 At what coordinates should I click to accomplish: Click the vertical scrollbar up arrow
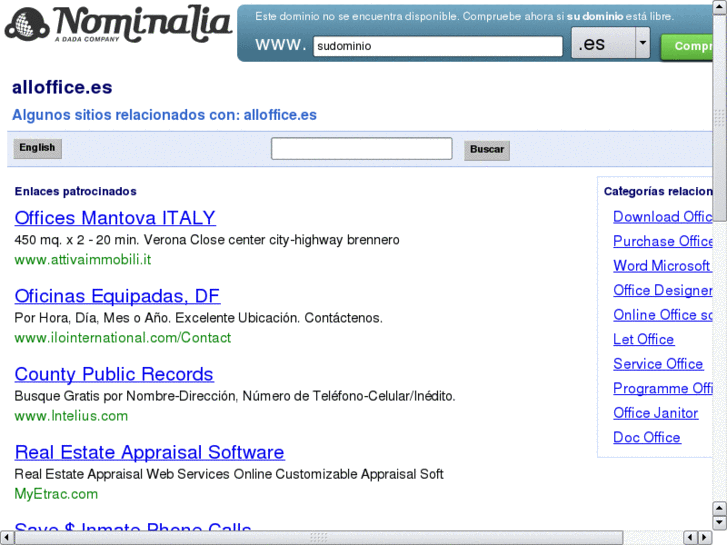pos(720,8)
